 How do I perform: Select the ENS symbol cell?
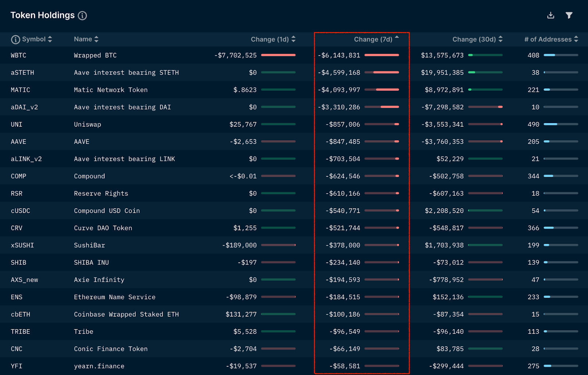[17, 297]
